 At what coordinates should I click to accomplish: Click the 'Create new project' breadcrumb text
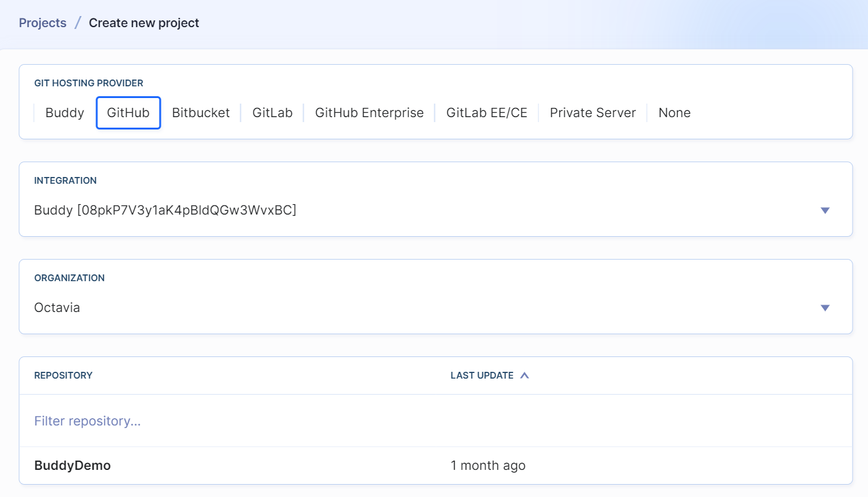(144, 23)
